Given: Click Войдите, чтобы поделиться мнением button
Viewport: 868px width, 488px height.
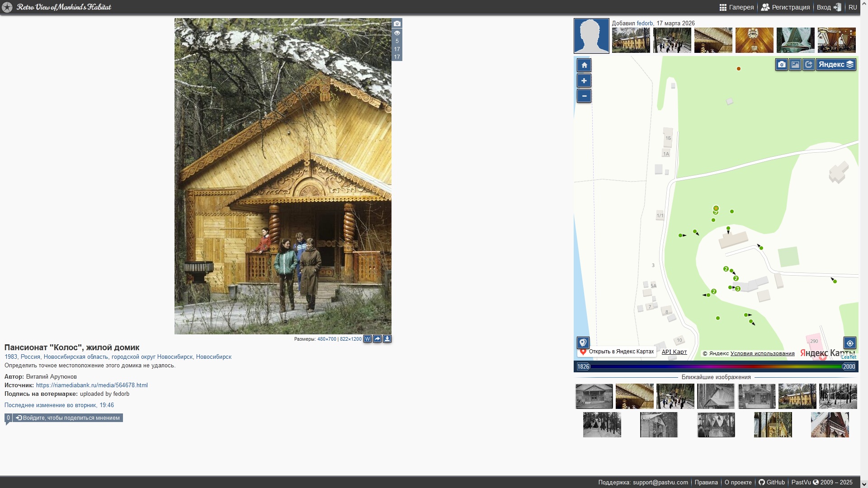Looking at the screenshot, I should point(68,418).
